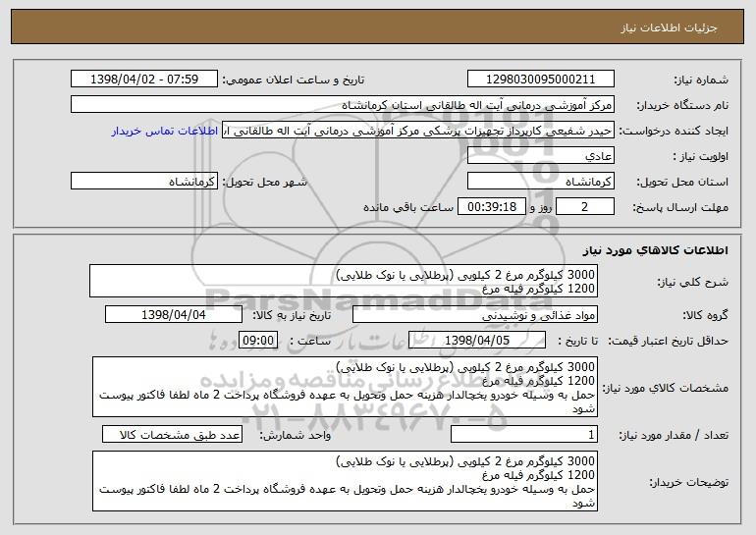The height and width of the screenshot is (535, 756).
Task: Click the ساعت باقی مانده text
Action: pos(407,207)
